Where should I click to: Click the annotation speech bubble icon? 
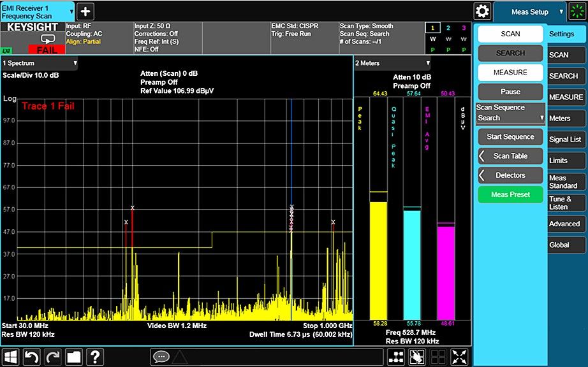tap(162, 357)
